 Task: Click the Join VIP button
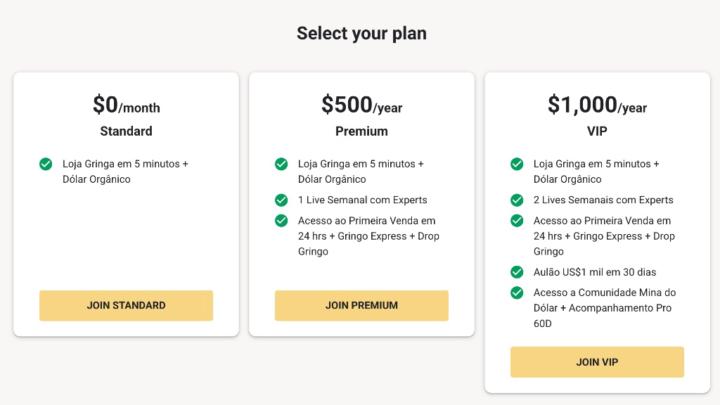click(x=597, y=361)
